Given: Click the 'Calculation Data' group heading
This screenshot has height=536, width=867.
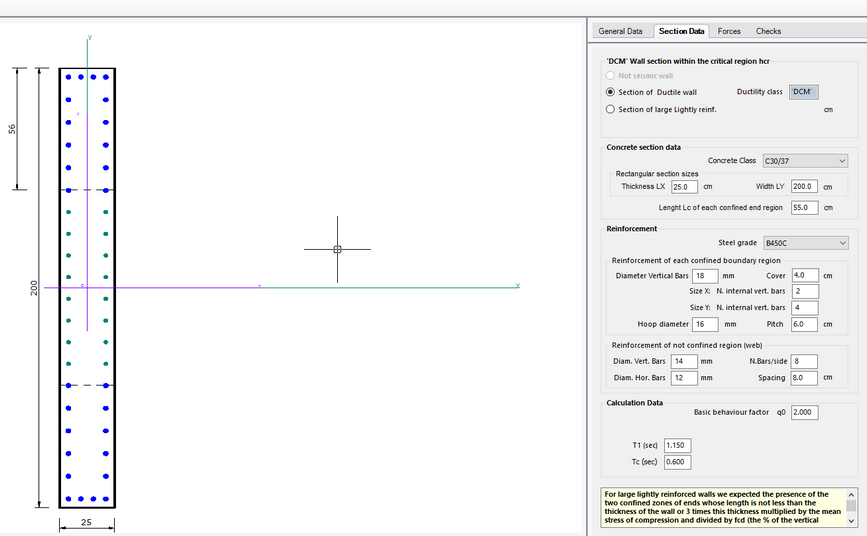Looking at the screenshot, I should point(634,403).
